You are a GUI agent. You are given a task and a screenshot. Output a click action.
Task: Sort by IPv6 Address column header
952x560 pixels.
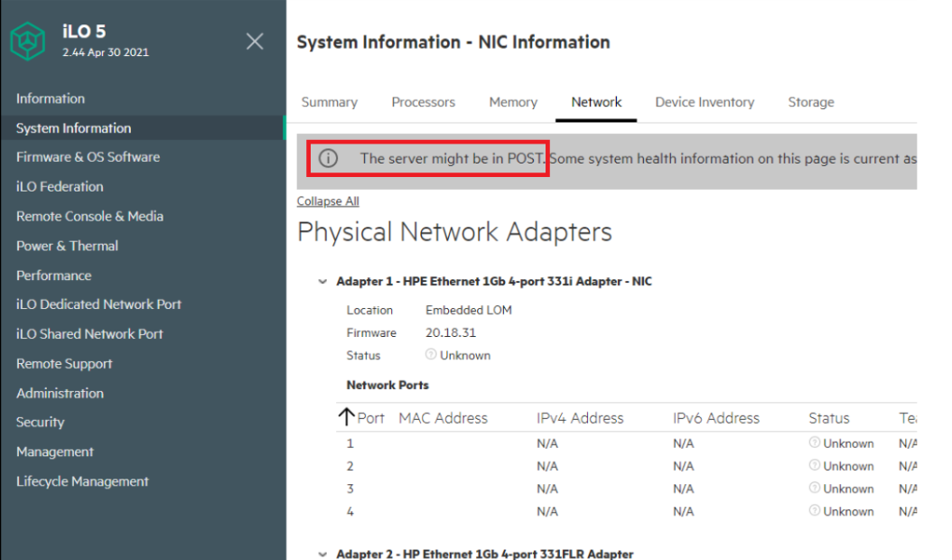pyautogui.click(x=716, y=418)
